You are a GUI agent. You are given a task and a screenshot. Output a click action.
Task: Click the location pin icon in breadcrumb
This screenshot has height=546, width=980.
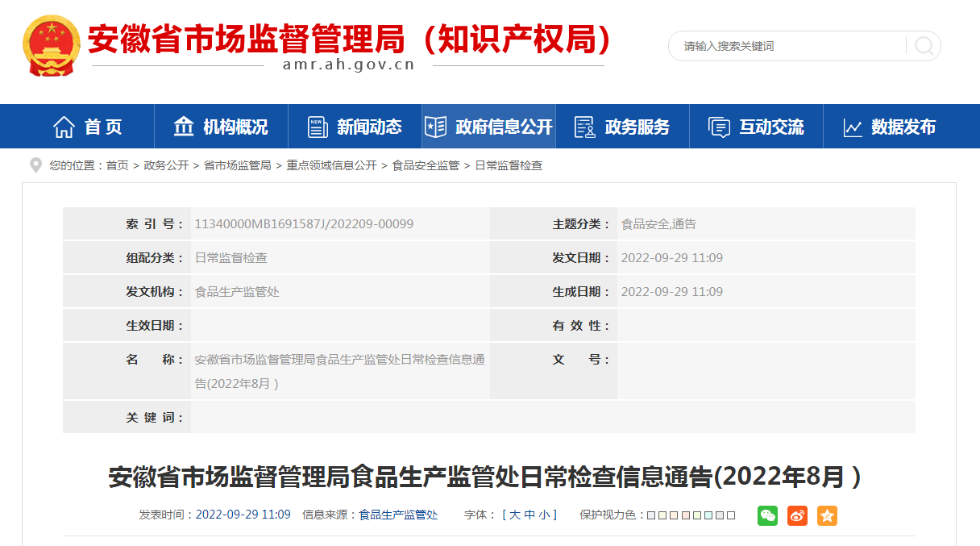tap(35, 165)
